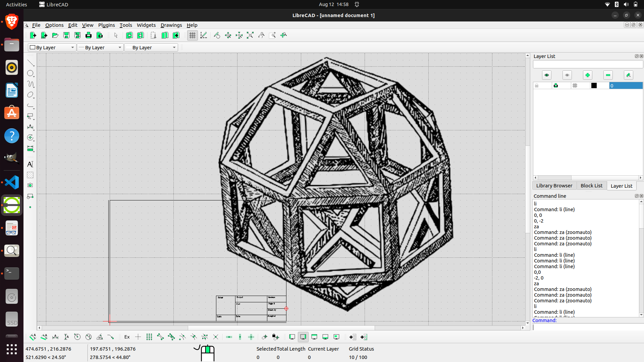Toggle the construction layer icon
This screenshot has width=644, height=362.
[x=575, y=85]
